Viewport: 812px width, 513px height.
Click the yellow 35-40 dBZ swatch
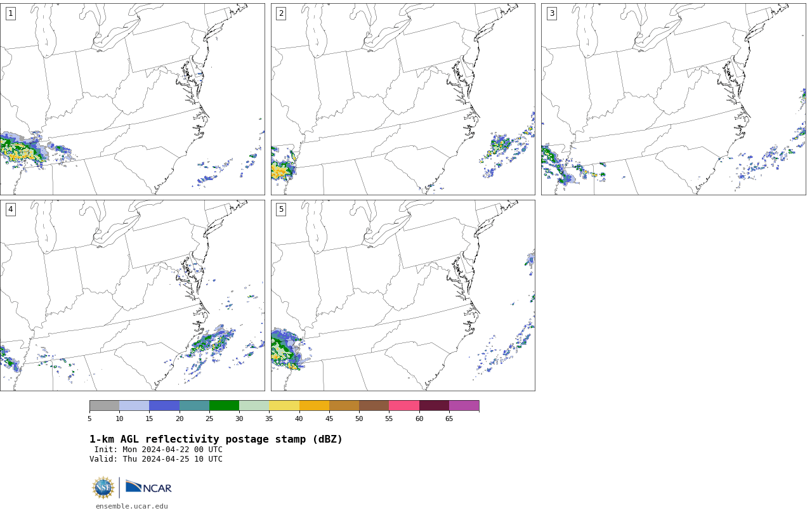click(x=284, y=406)
